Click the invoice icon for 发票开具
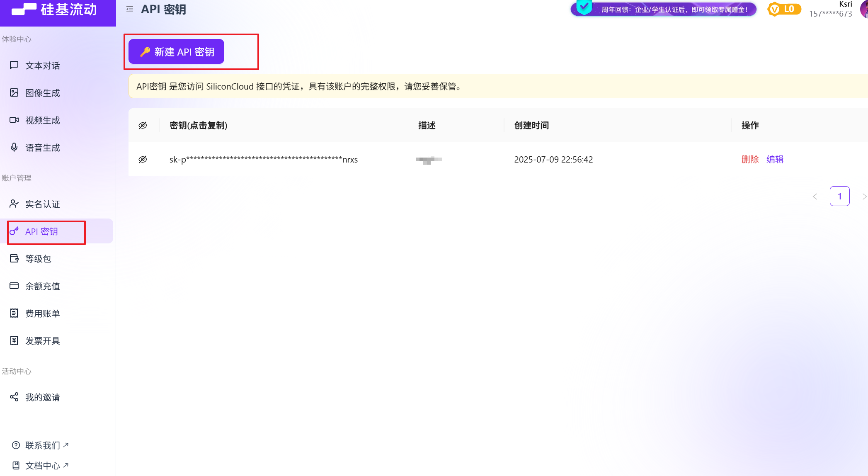 pos(14,340)
